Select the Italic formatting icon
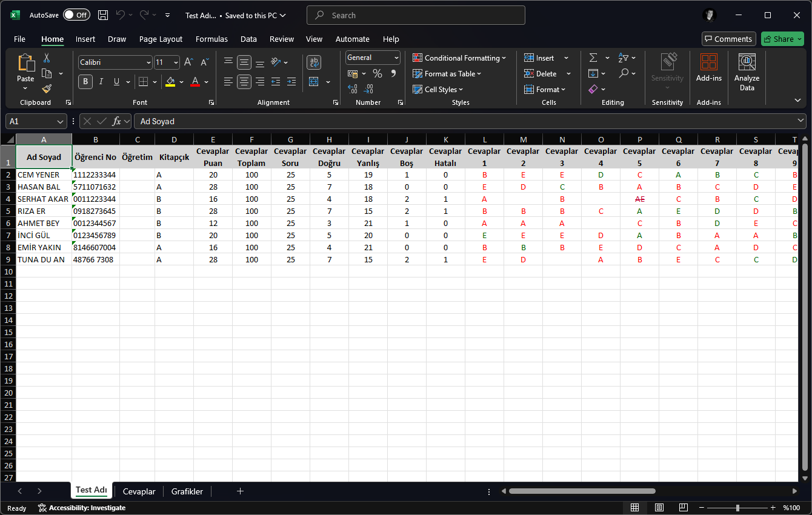 (x=101, y=81)
